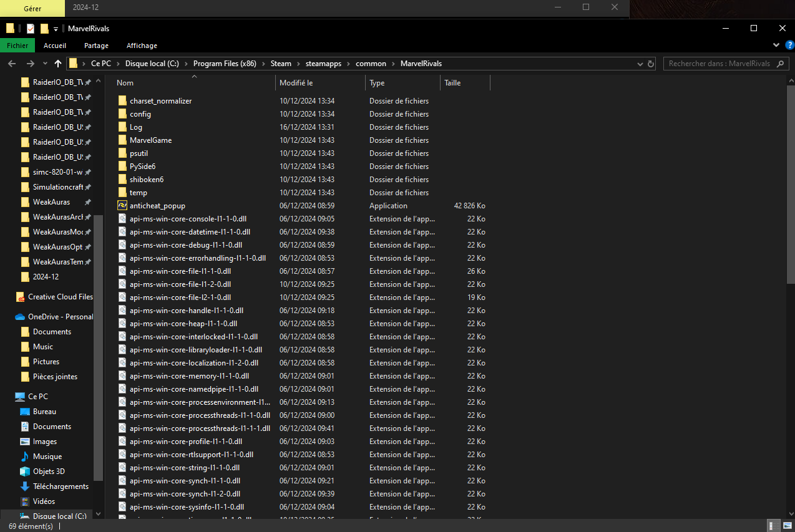Expand the ribbon with the chevron
The width and height of the screenshot is (795, 532).
coord(776,46)
